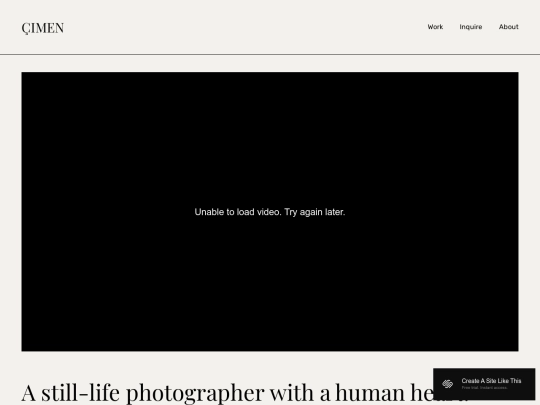Click the unavailable video player area
The width and height of the screenshot is (540, 405).
[x=270, y=211]
